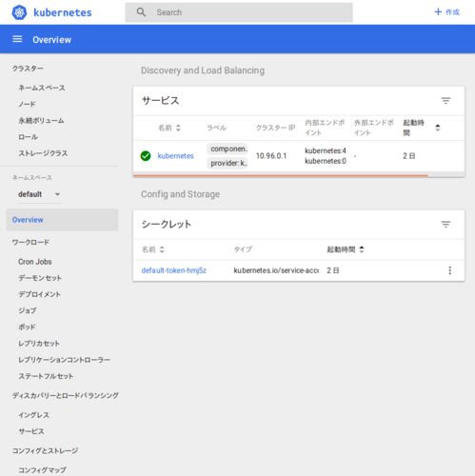Image resolution: width=475 pixels, height=476 pixels.
Task: Open the default-token-hmj5z secret link
Action: pyautogui.click(x=173, y=270)
